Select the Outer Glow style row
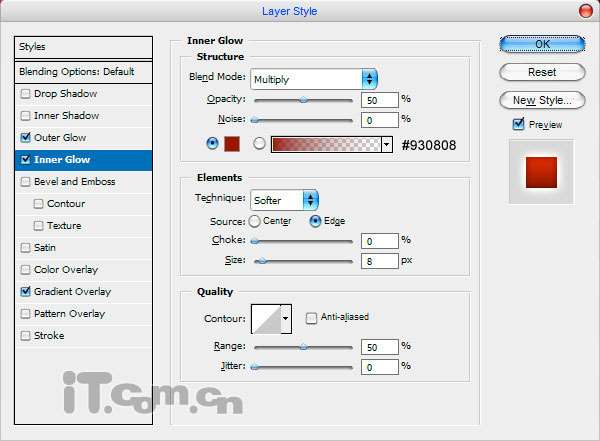600x441 pixels. (83, 137)
